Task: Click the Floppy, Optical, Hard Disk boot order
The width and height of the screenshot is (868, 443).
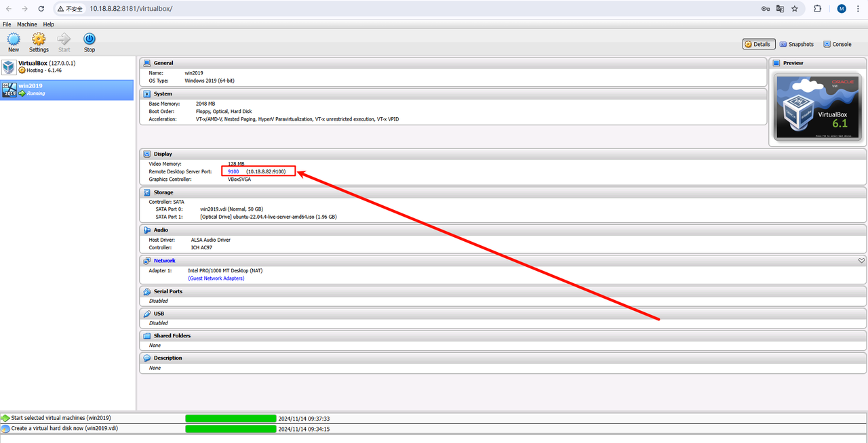Action: click(224, 111)
